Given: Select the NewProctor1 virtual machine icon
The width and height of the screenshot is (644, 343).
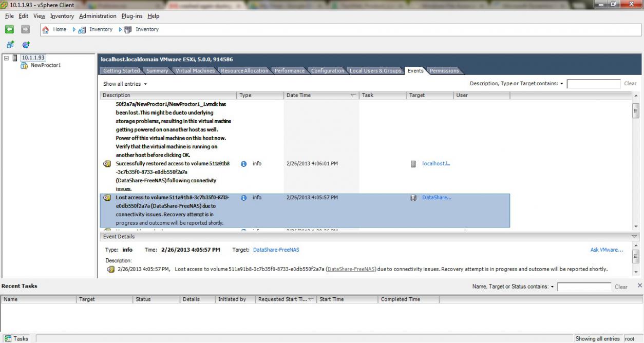Looking at the screenshot, I should pyautogui.click(x=24, y=65).
